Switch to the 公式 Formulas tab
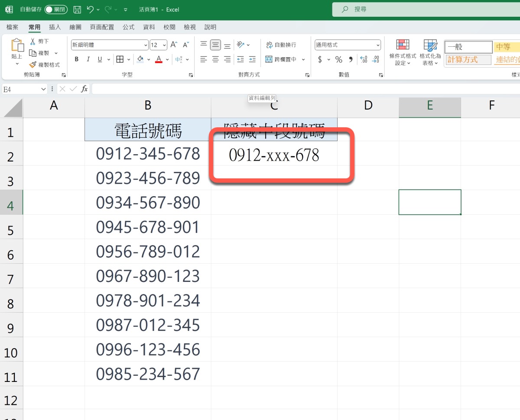Screen dimensions: 520x420 (128, 27)
